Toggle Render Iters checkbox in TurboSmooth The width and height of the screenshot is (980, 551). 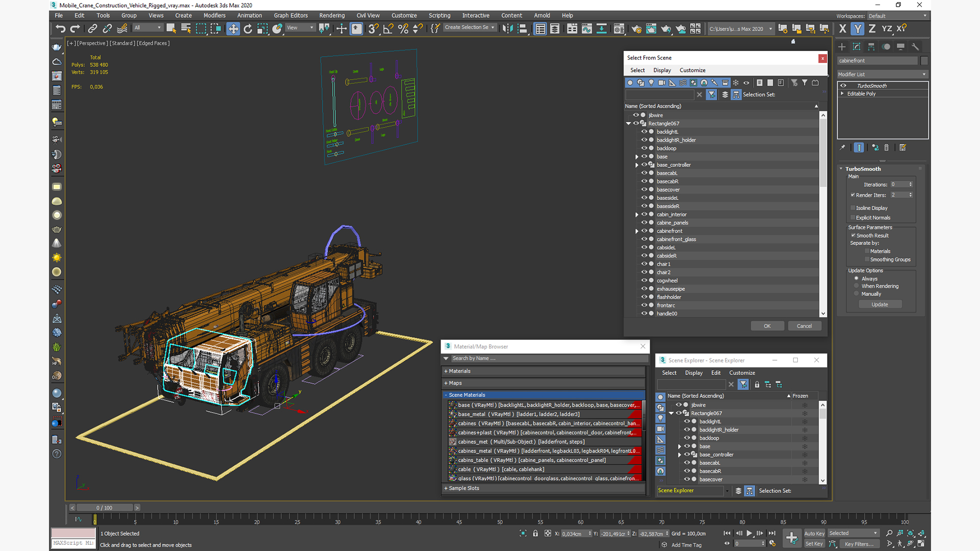coord(853,195)
